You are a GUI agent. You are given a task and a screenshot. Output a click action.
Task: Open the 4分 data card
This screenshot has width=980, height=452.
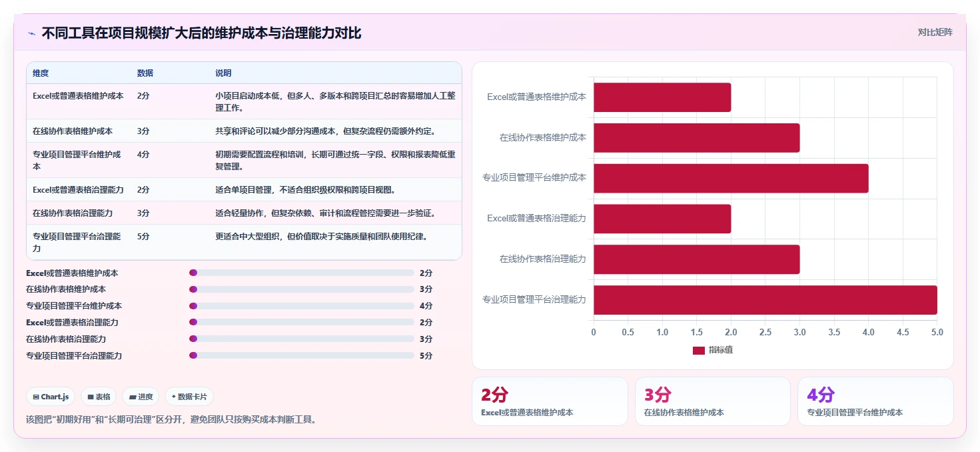point(875,401)
